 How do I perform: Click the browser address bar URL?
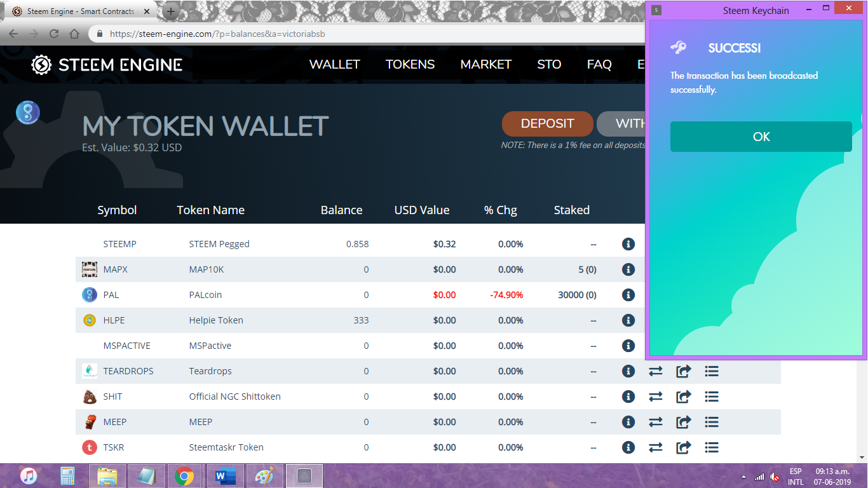point(217,34)
